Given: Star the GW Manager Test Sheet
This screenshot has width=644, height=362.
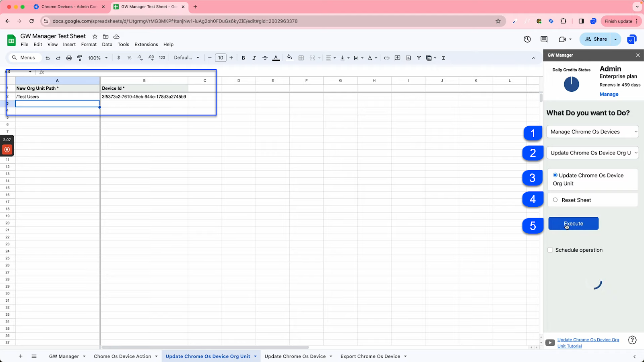Looking at the screenshot, I should (95, 37).
